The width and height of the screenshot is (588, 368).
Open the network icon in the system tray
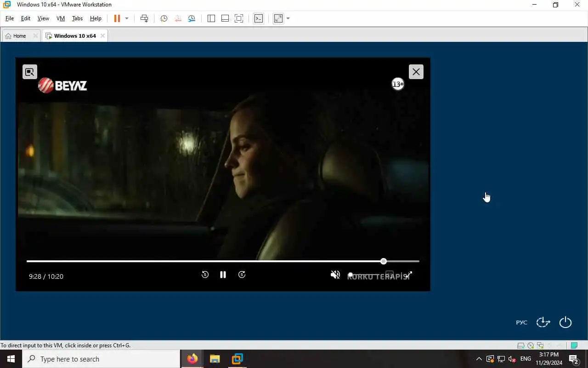501,359
